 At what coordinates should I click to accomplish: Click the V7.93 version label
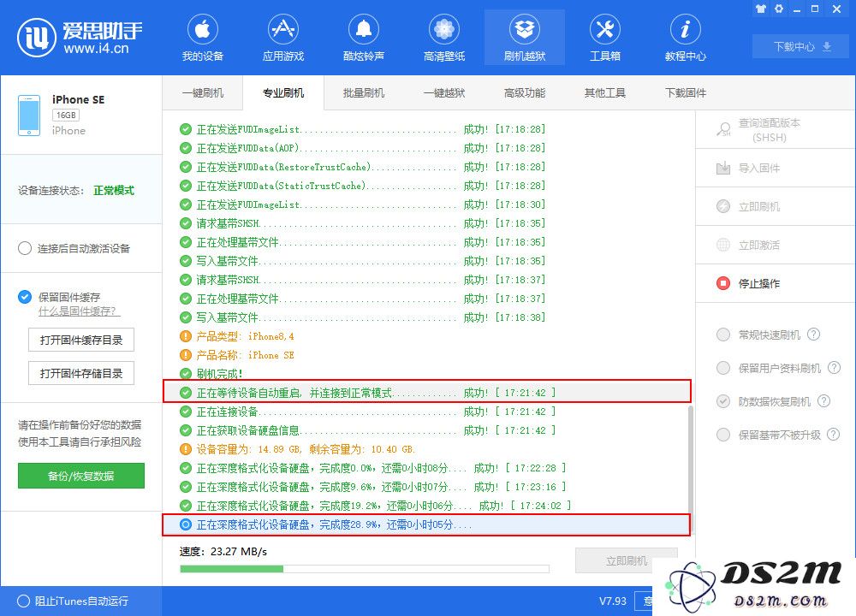click(613, 601)
